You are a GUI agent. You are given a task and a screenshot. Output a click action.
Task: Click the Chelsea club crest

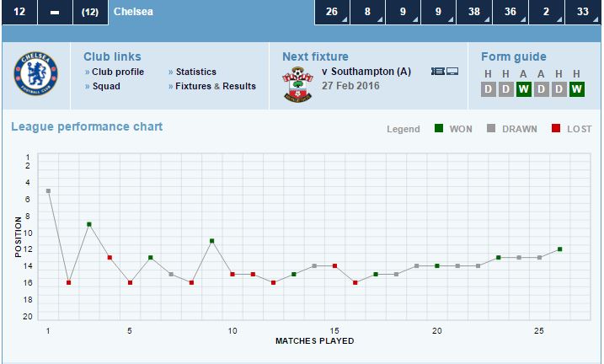35,76
